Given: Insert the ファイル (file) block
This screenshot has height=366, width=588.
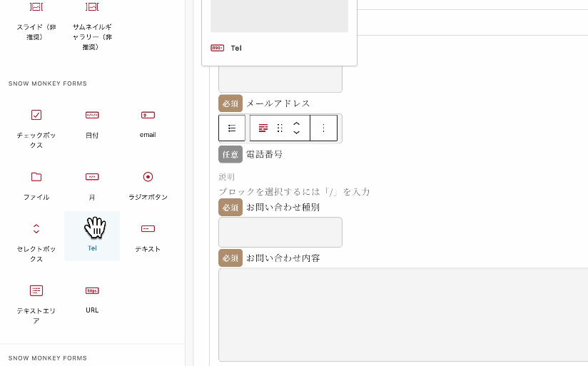Looking at the screenshot, I should click(x=36, y=185).
